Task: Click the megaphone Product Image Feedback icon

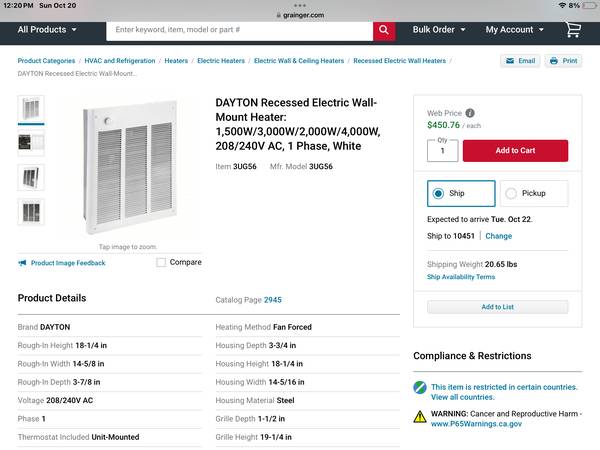Action: [x=23, y=263]
